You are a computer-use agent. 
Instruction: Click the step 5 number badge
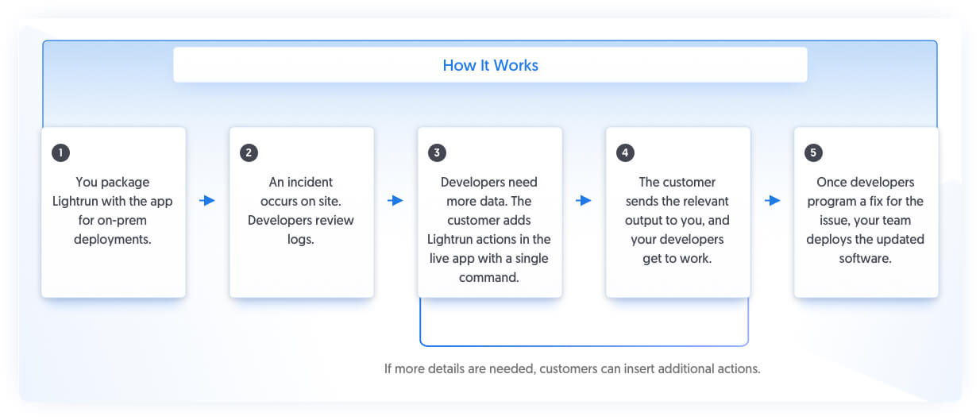tap(812, 153)
